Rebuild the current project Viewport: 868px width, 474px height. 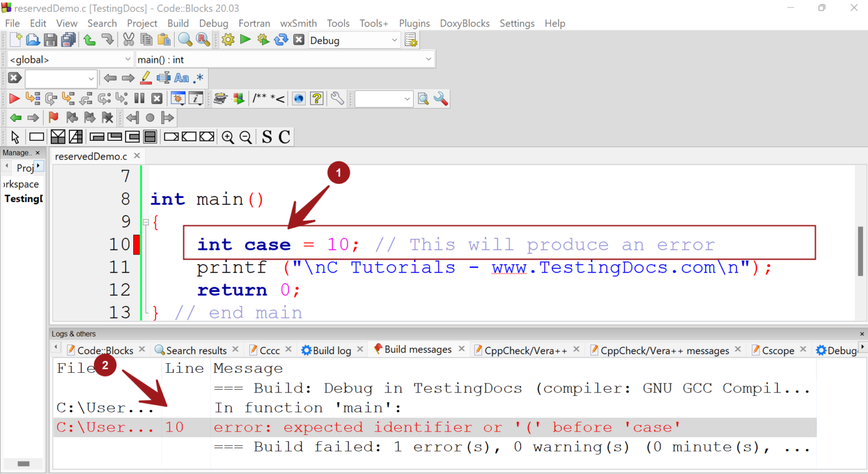(x=281, y=40)
